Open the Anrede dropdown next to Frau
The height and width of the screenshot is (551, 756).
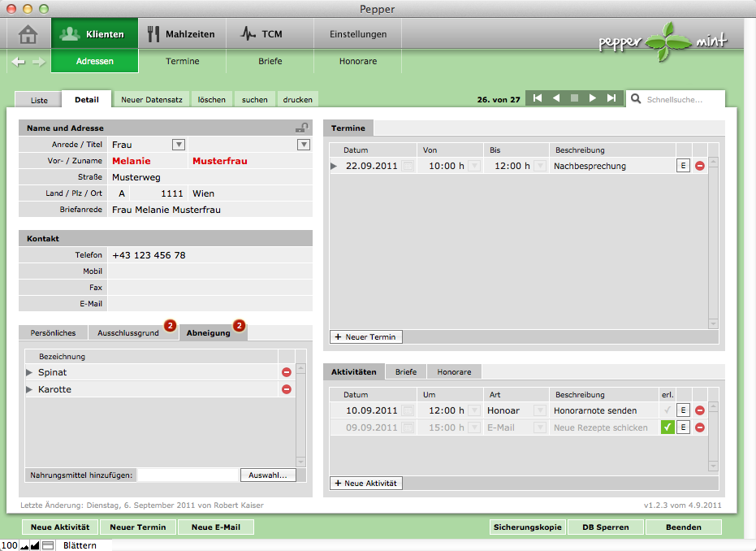179,145
